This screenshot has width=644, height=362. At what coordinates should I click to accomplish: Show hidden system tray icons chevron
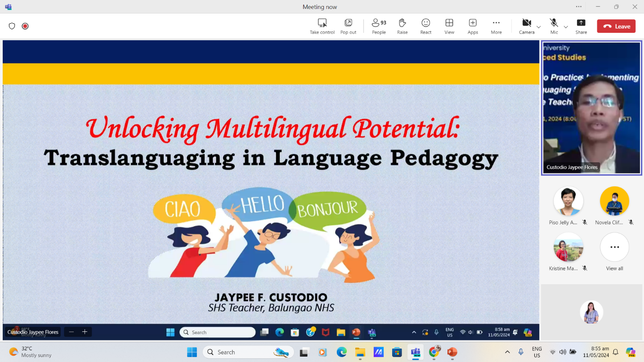(507, 352)
